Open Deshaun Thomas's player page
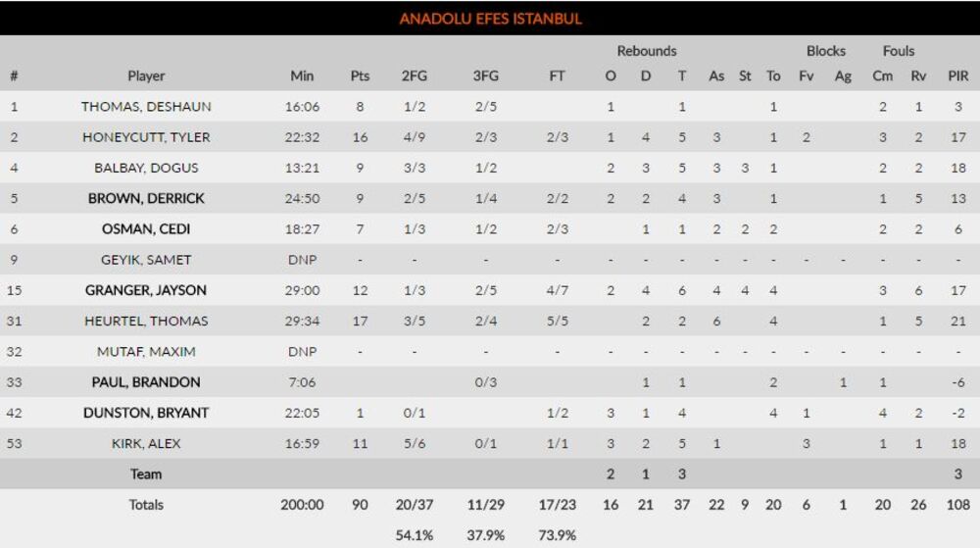The height and width of the screenshot is (548, 980). point(146,107)
